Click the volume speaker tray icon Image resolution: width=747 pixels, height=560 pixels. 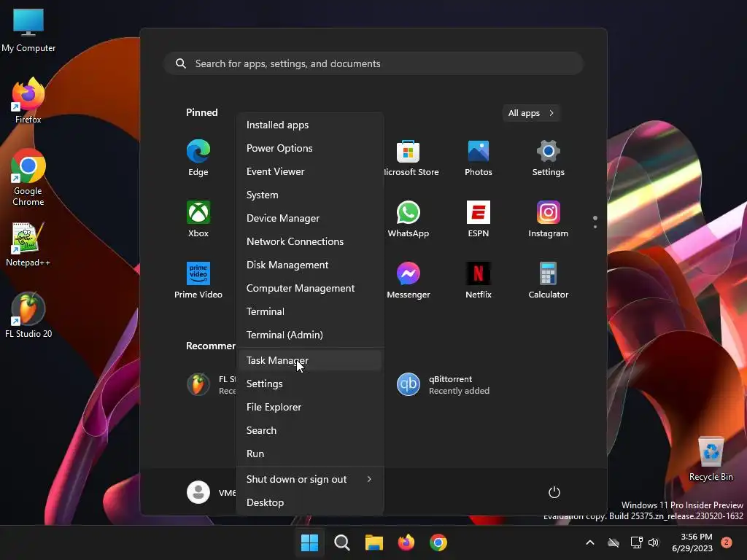654,542
